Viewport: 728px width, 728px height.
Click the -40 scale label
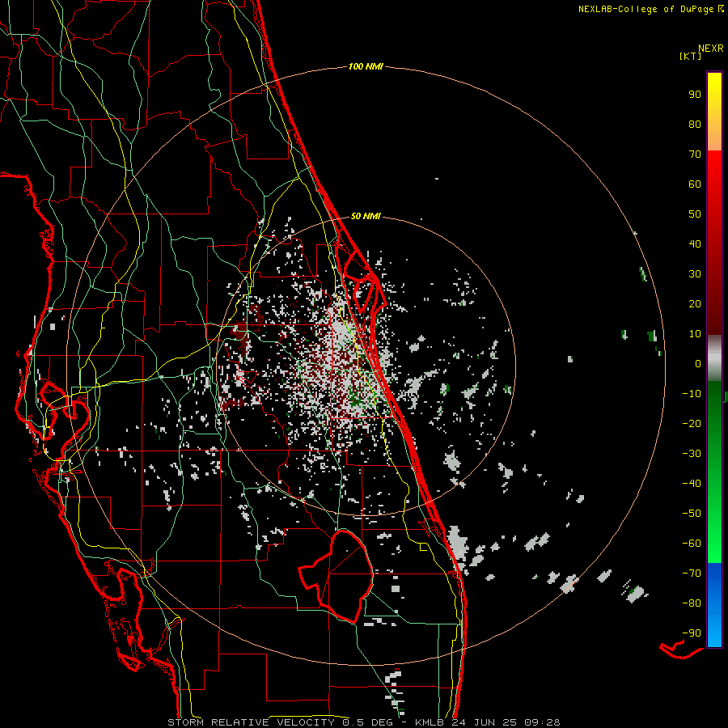point(692,484)
